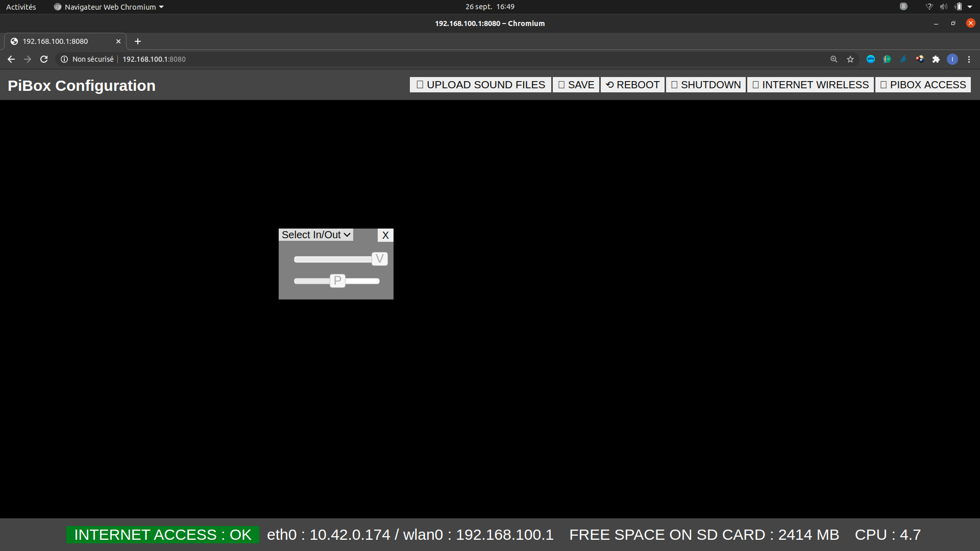Open PIBOX ACCESS settings
The width and height of the screenshot is (980, 551).
[923, 85]
